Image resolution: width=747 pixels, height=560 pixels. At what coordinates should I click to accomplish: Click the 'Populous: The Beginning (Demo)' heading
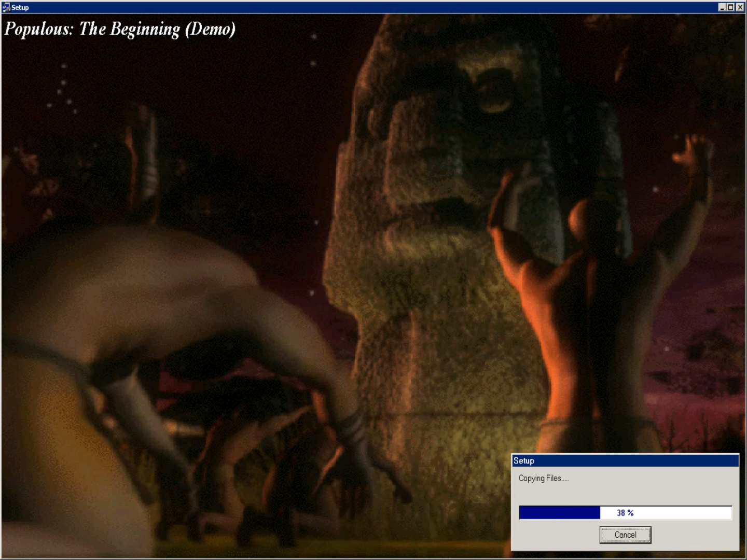coord(120,29)
